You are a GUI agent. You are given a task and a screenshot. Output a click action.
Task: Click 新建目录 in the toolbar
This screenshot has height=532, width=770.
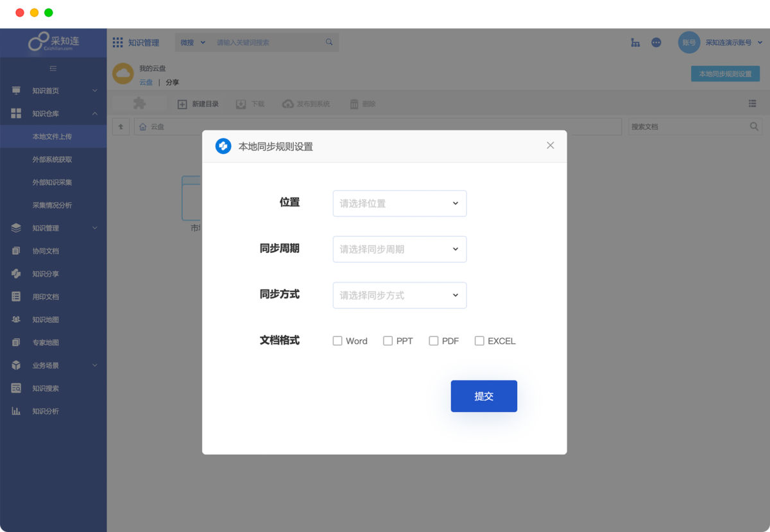[198, 104]
